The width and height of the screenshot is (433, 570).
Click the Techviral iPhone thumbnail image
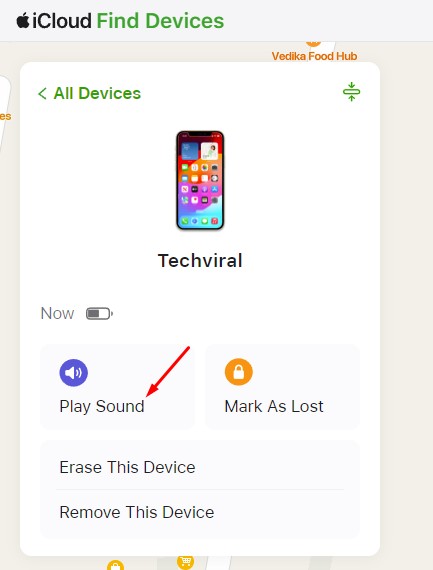coord(200,180)
